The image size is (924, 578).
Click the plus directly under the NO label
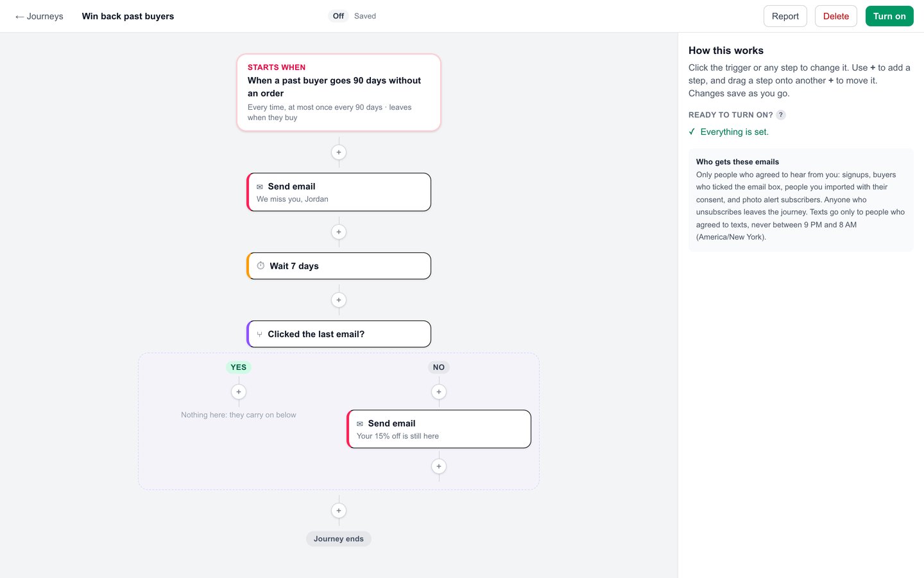click(439, 392)
